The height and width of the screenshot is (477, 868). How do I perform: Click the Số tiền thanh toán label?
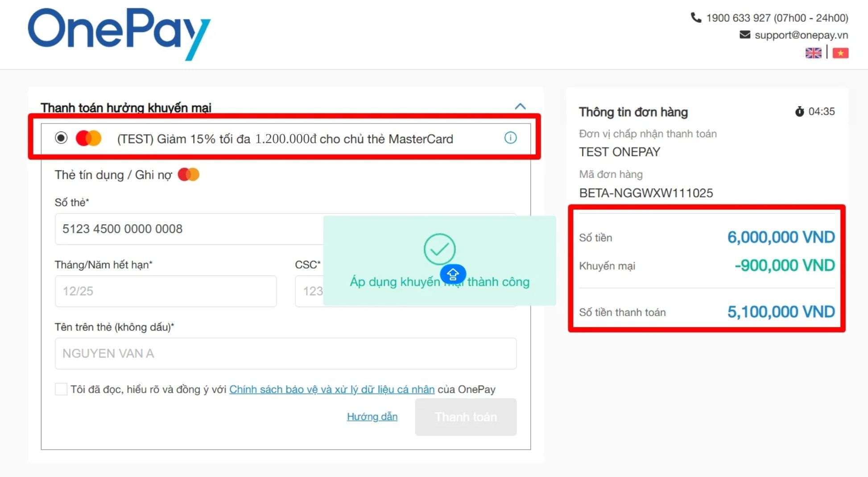click(622, 313)
